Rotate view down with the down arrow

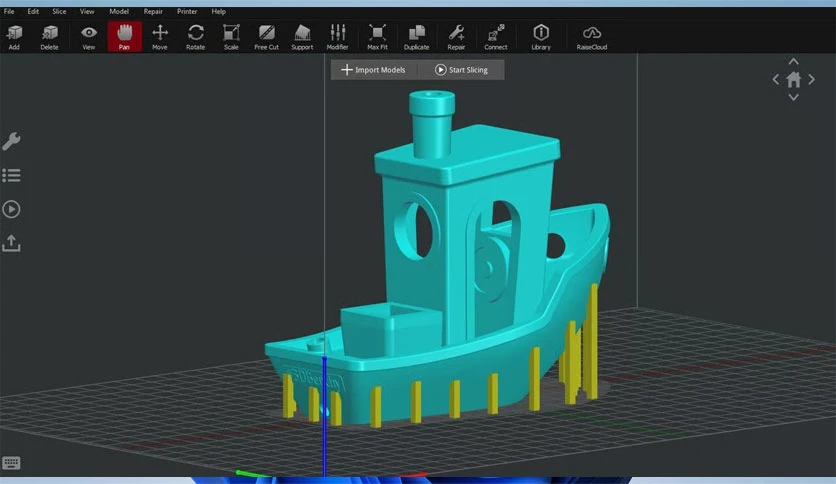pos(793,98)
